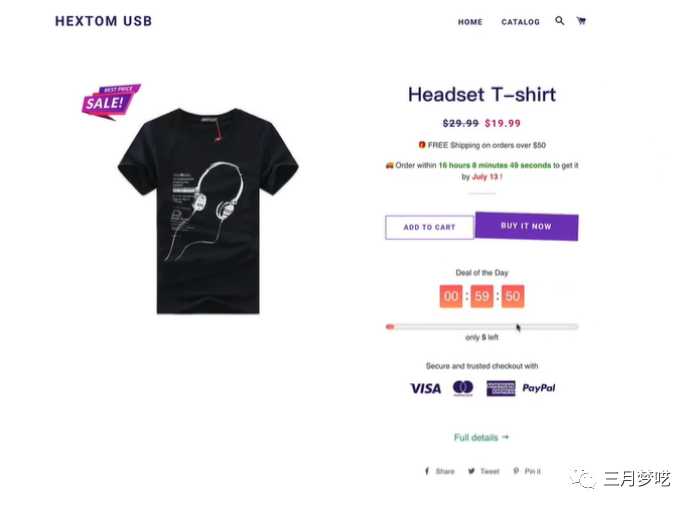Click the stock remaining progress bar
This screenshot has width=693, height=509.
click(482, 327)
